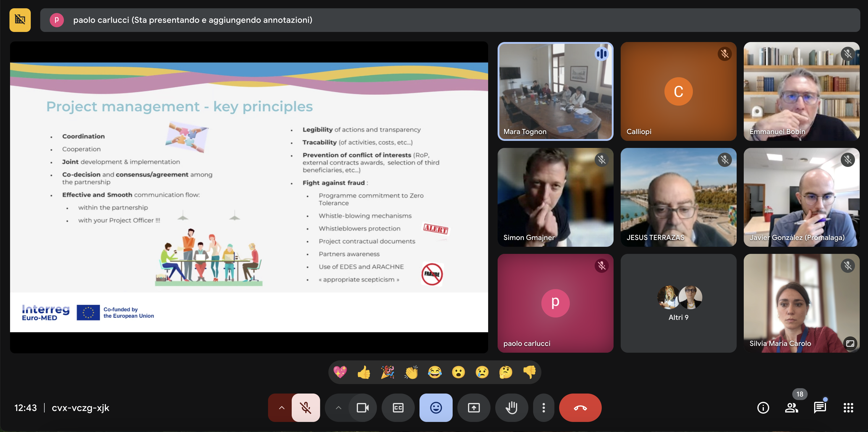
Task: Select paolo carlucci participant tile
Action: [555, 303]
